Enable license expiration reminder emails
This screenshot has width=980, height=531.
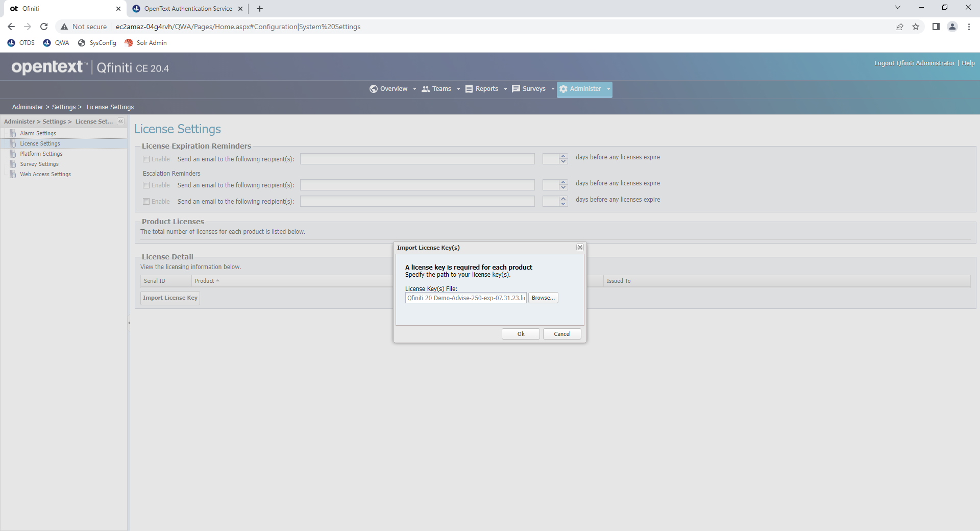(x=145, y=159)
